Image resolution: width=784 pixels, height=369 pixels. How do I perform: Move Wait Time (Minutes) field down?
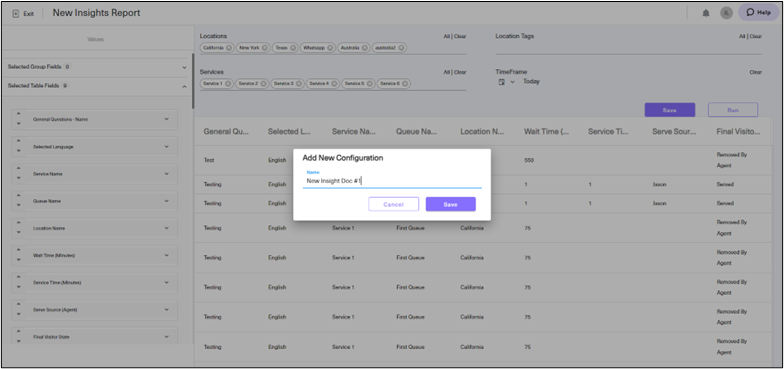(19, 260)
